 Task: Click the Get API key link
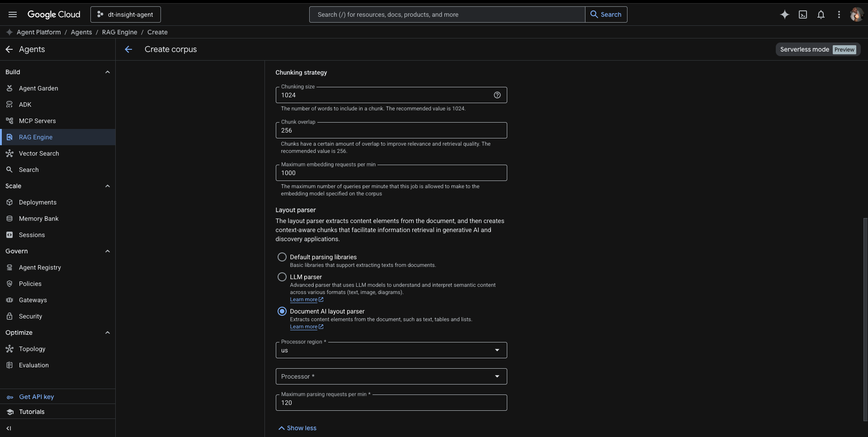click(x=36, y=397)
